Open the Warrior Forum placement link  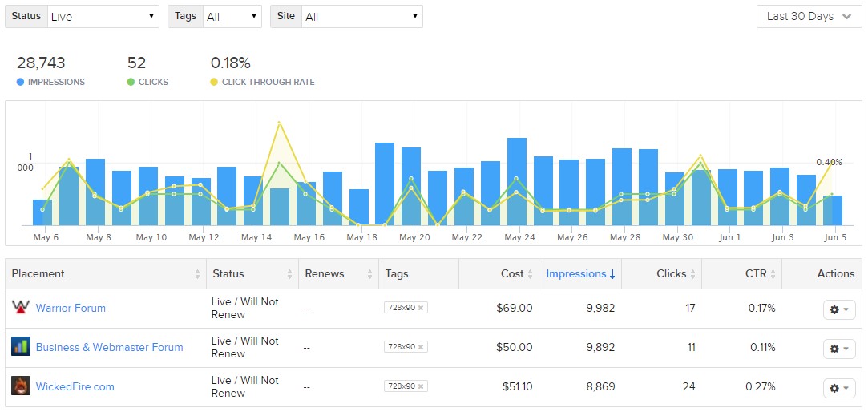(71, 308)
